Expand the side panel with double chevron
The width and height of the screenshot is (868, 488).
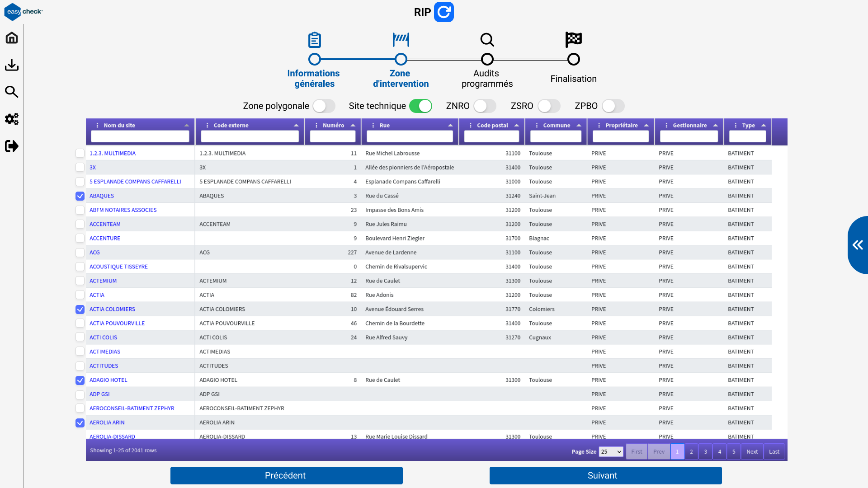pos(858,245)
